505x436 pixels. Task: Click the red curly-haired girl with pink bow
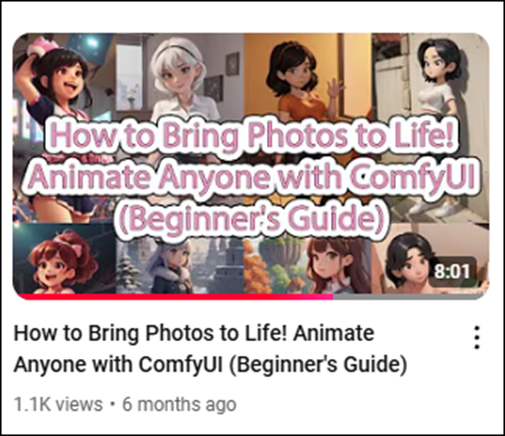[62, 262]
